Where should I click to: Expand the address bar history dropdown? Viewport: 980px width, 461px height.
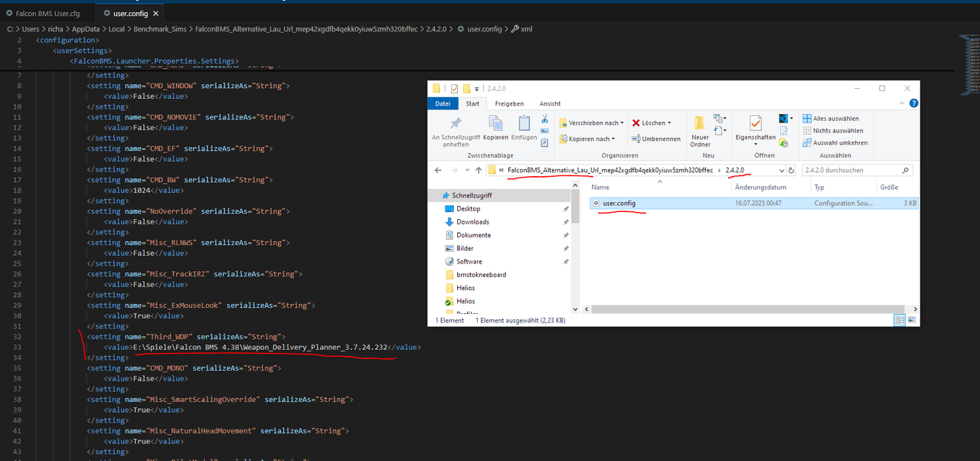pos(781,170)
